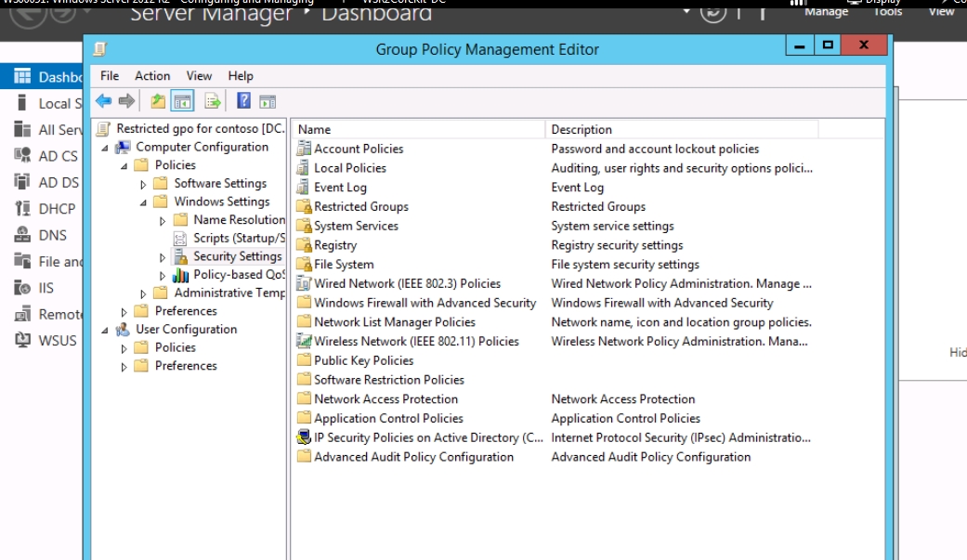The height and width of the screenshot is (560, 967).
Task: Expand Policies under User Configuration
Action: [x=124, y=348]
